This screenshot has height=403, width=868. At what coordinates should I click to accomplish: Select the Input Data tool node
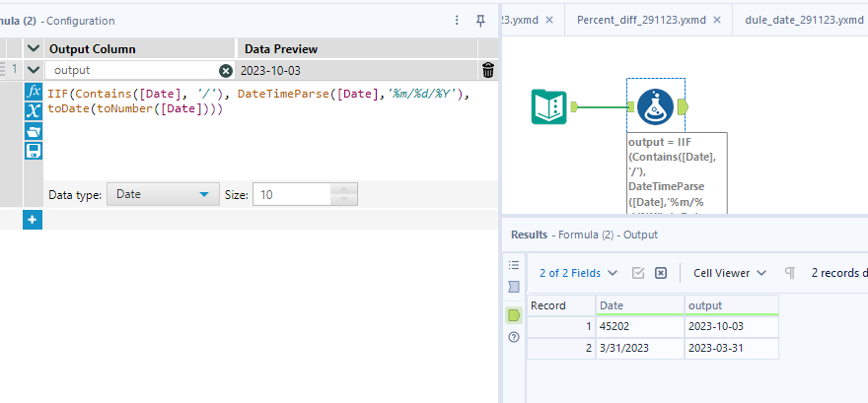(548, 107)
